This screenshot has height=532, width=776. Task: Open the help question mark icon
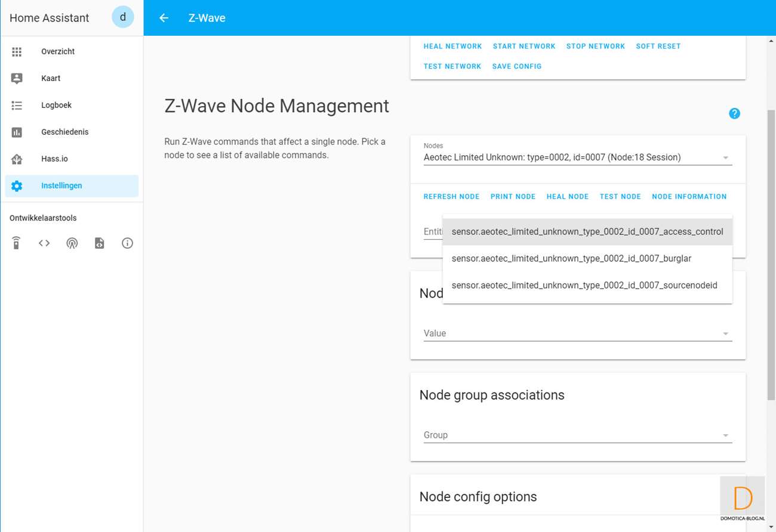tap(734, 113)
